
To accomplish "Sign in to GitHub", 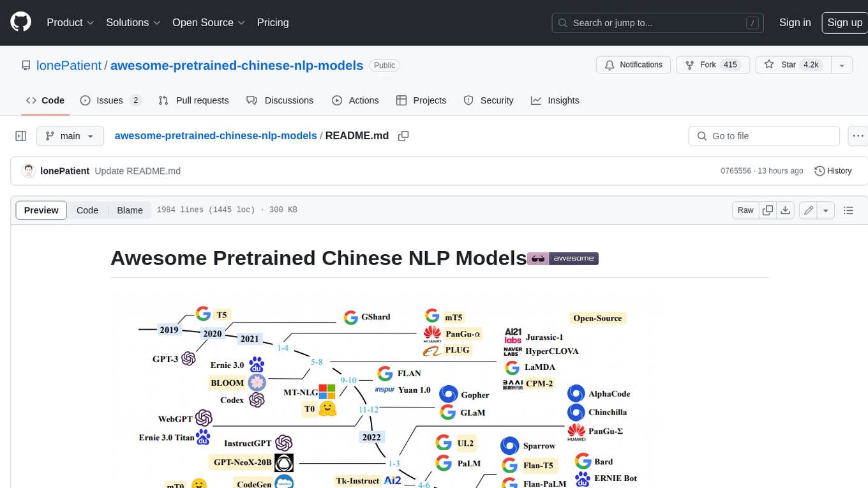I will click(795, 22).
